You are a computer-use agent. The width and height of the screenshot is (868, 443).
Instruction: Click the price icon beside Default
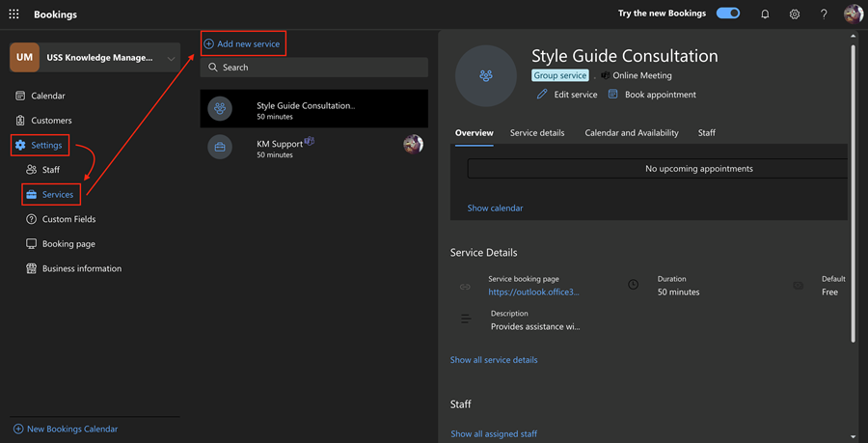coord(798,285)
